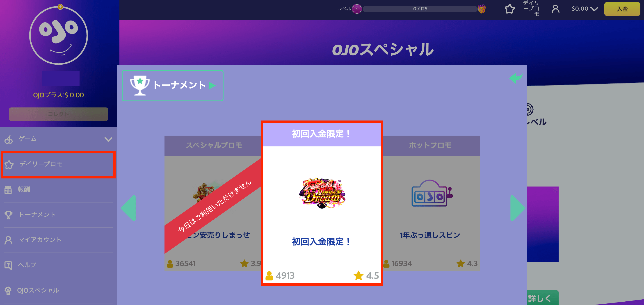This screenshot has height=305, width=644.
Task: Click the コレクト collect button
Action: [59, 114]
